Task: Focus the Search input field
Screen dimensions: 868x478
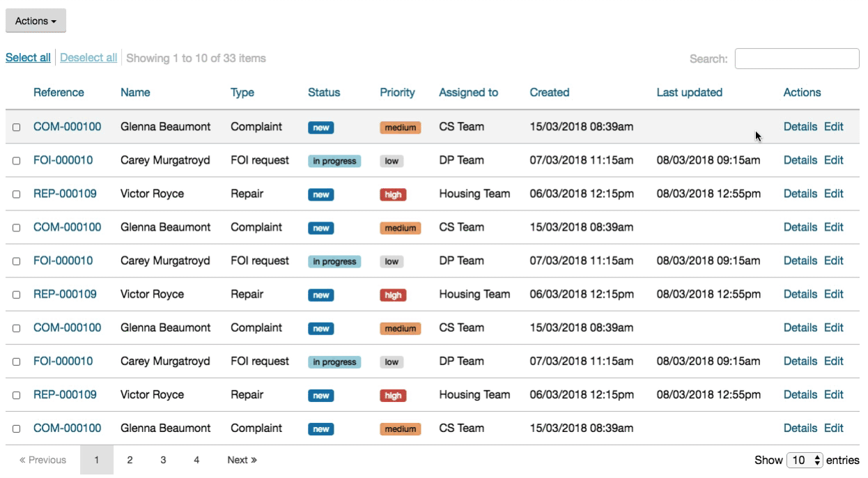Action: point(797,59)
